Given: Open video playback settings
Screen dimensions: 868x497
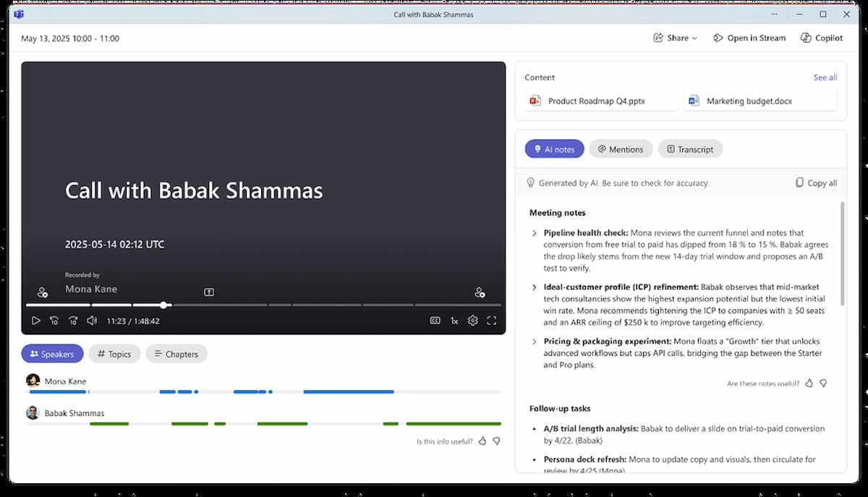Looking at the screenshot, I should 473,320.
